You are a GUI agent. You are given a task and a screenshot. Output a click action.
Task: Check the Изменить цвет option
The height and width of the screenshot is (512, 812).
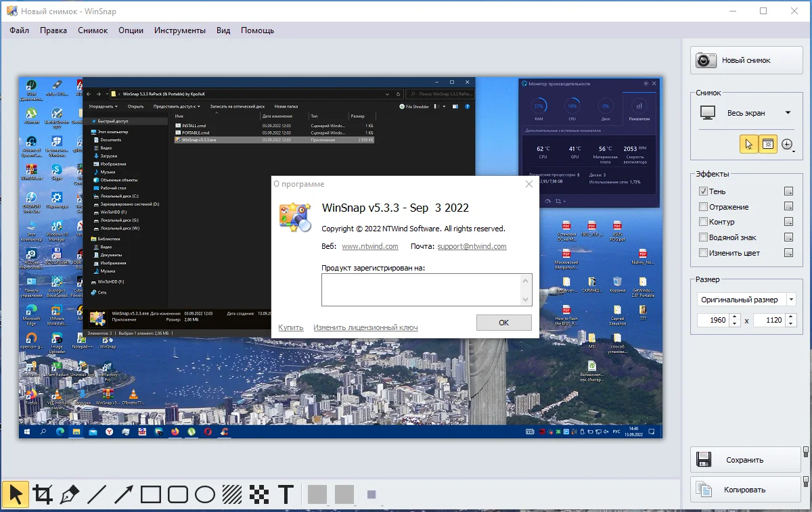click(703, 253)
